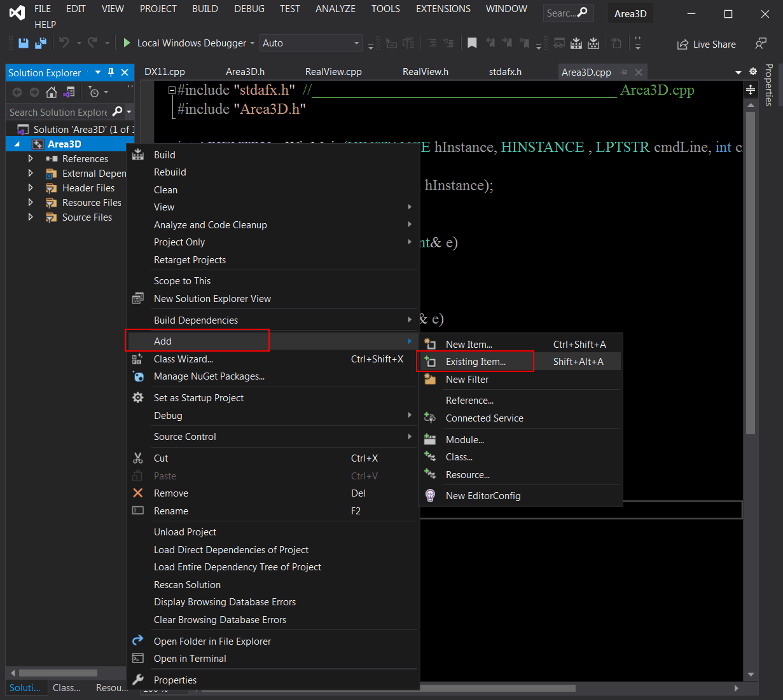
Task: Open the Auto solution platform dropdown
Action: pos(311,43)
